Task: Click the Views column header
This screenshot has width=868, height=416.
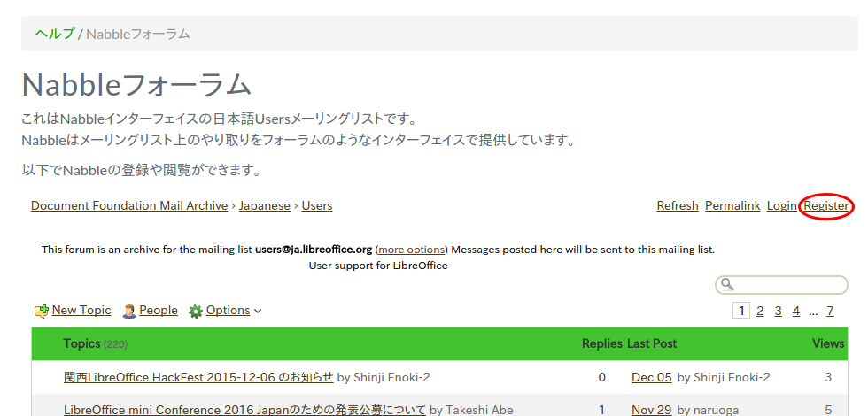Action: (x=828, y=343)
